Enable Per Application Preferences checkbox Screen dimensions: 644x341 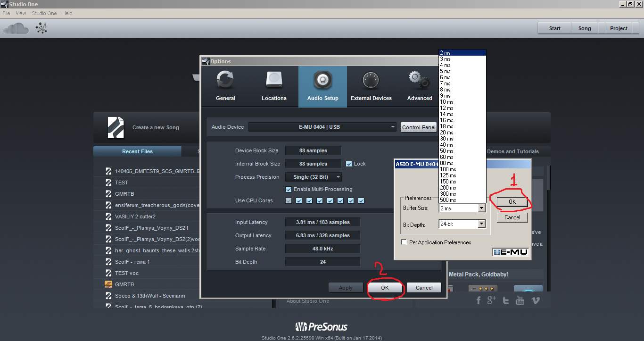coord(404,242)
